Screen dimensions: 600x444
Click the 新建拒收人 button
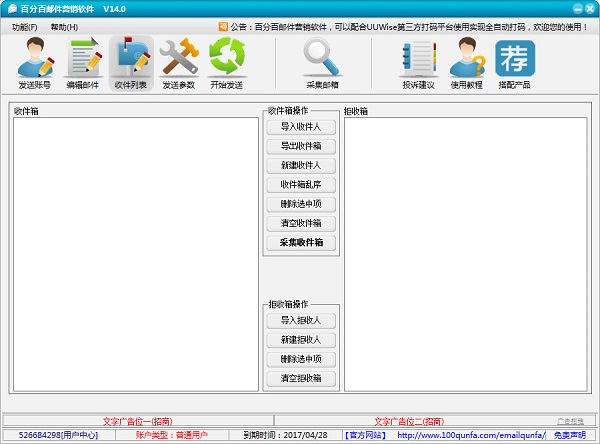click(301, 340)
